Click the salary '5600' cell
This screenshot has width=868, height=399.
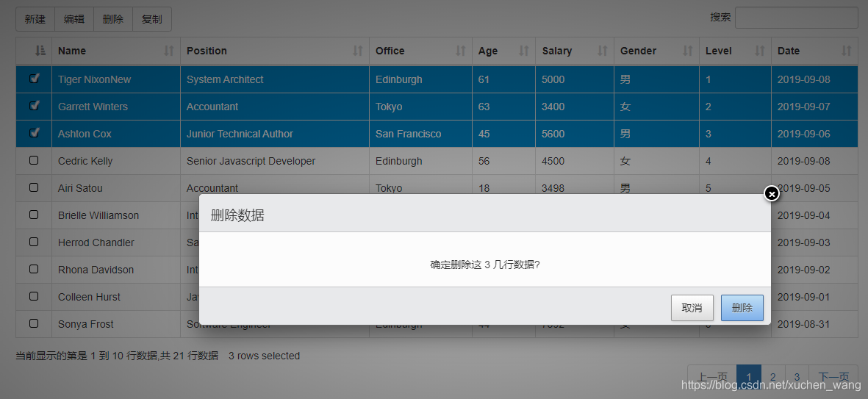[x=575, y=134]
